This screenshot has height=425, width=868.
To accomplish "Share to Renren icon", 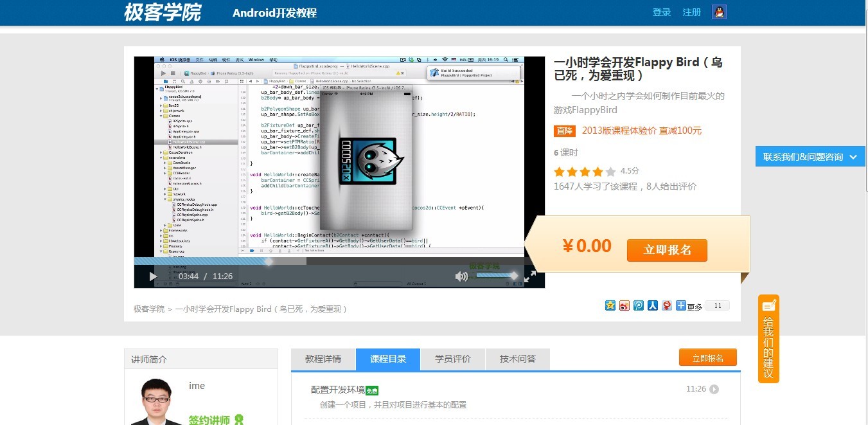I will pyautogui.click(x=653, y=305).
